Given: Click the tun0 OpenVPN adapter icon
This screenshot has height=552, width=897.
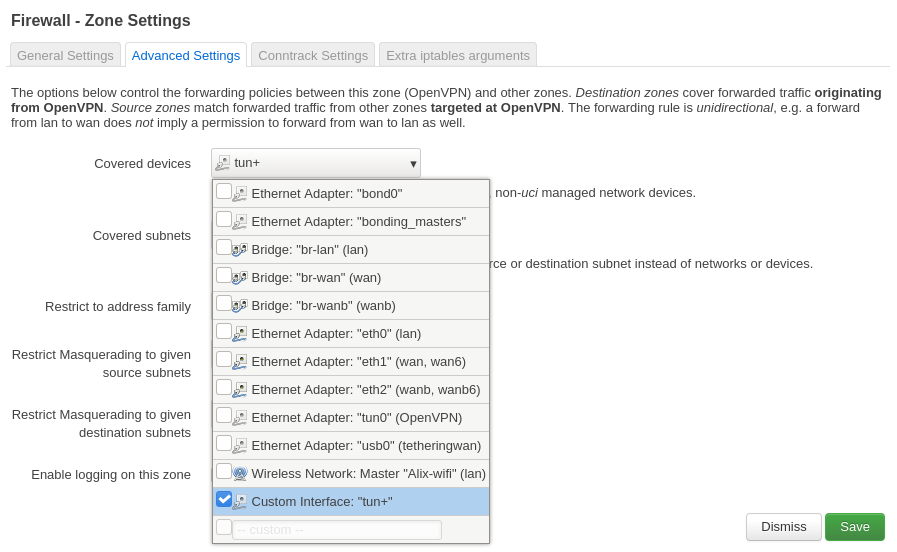Looking at the screenshot, I should tap(240, 418).
